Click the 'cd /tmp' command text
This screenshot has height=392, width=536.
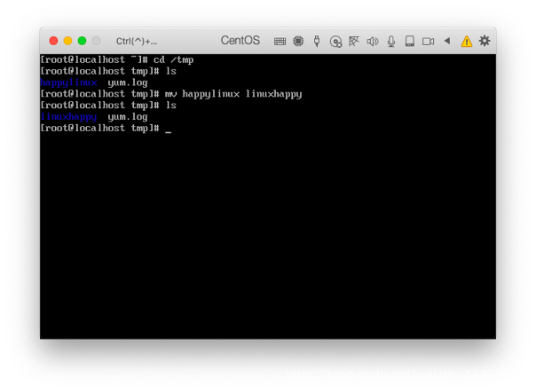[x=174, y=59]
